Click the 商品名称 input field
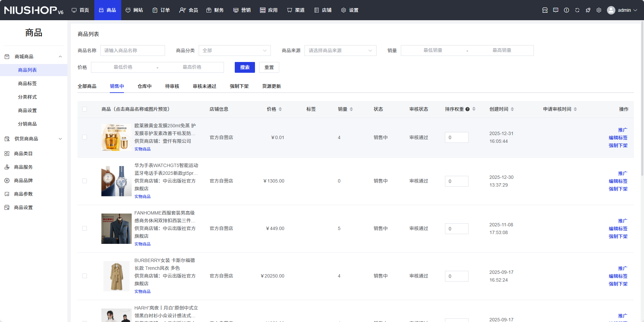644x322 pixels. [133, 51]
